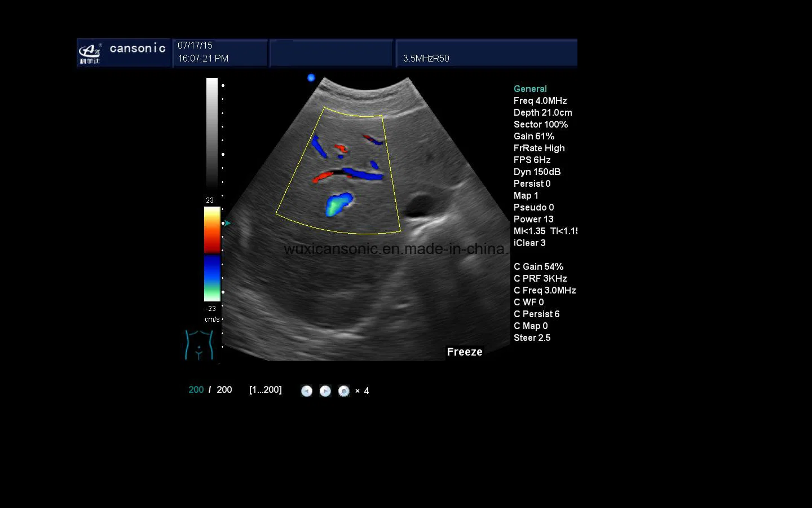Click the Steer 2.5 parameter

532,338
